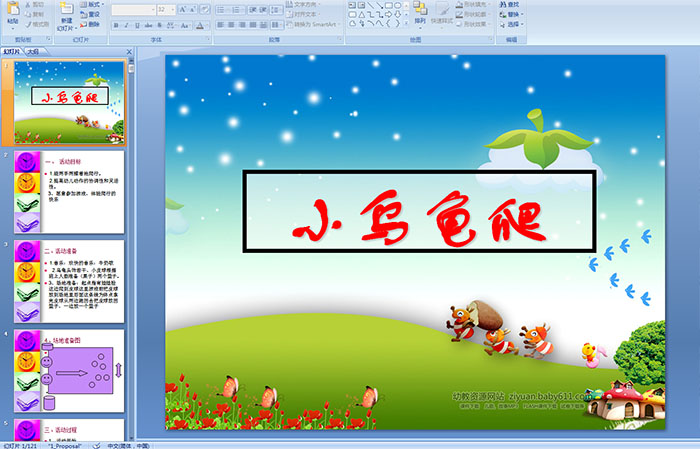Select the Isosceles Triangle shape
The width and height of the screenshot is (700, 449).
coord(362,15)
